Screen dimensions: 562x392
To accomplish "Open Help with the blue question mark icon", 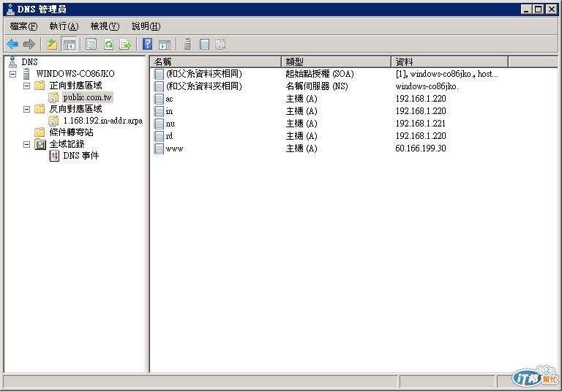I will [x=147, y=44].
